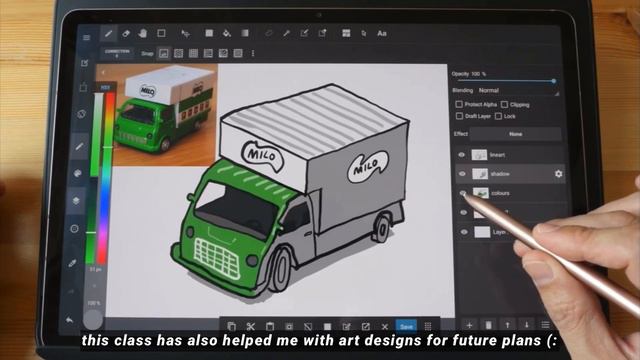640x360 pixels.
Task: Hide the bottom 'Layer' layer eye icon
Action: point(464,232)
